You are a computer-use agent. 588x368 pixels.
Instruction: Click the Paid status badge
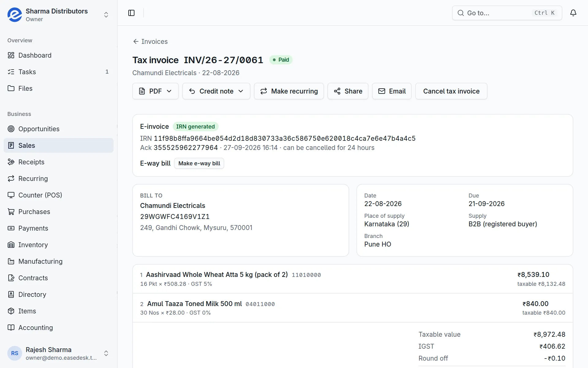(x=281, y=60)
